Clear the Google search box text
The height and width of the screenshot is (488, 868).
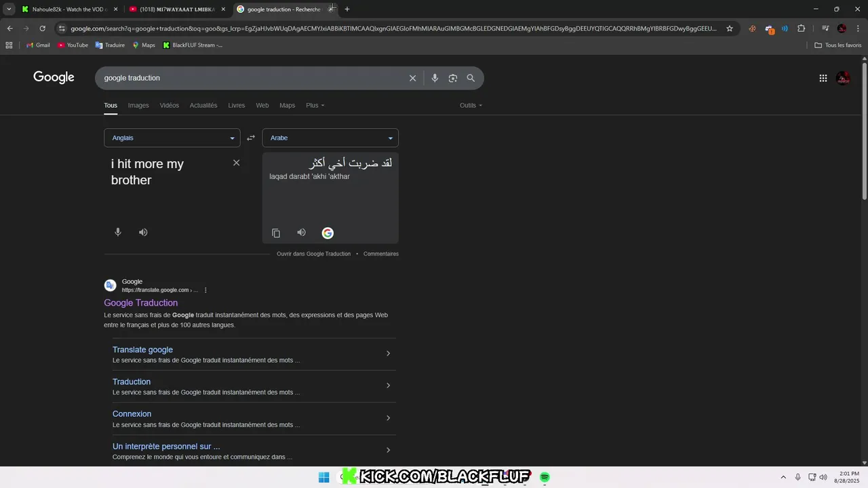(412, 78)
